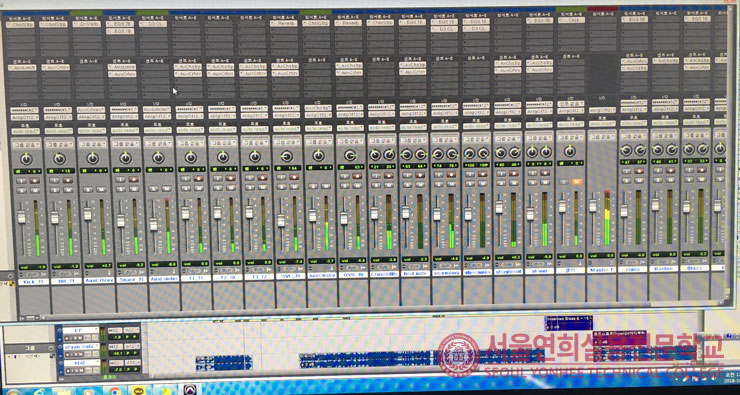740x395 pixels.
Task: Click the first insert slot on the Kick track
Action: click(21, 24)
